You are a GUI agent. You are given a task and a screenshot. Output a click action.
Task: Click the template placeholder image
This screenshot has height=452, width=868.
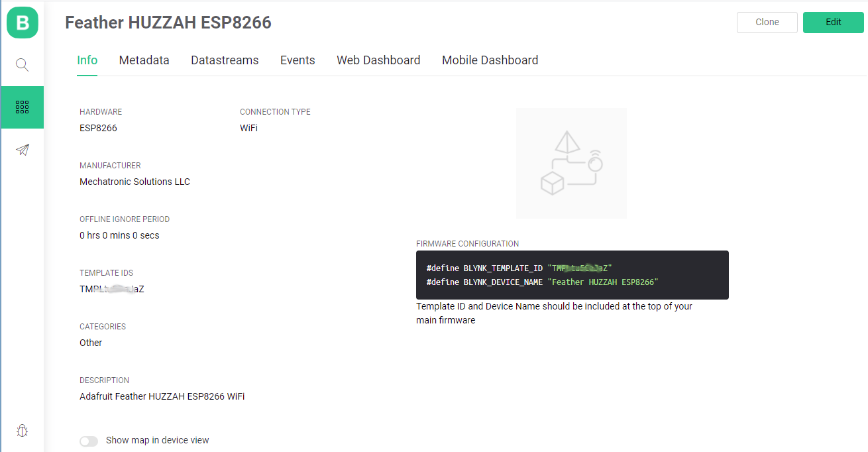click(571, 163)
